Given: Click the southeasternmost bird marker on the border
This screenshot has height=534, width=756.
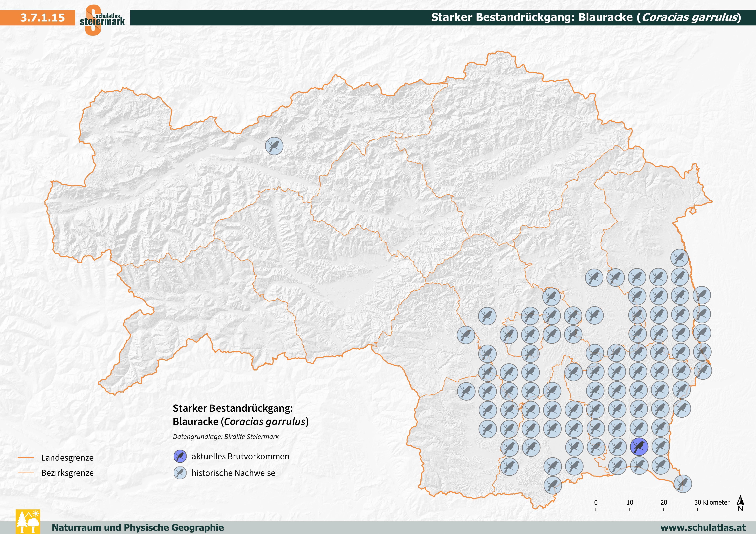Looking at the screenshot, I should pos(683,484).
